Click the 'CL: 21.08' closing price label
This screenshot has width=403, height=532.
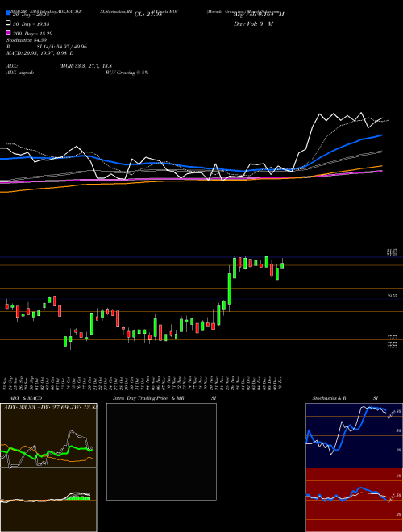(148, 15)
